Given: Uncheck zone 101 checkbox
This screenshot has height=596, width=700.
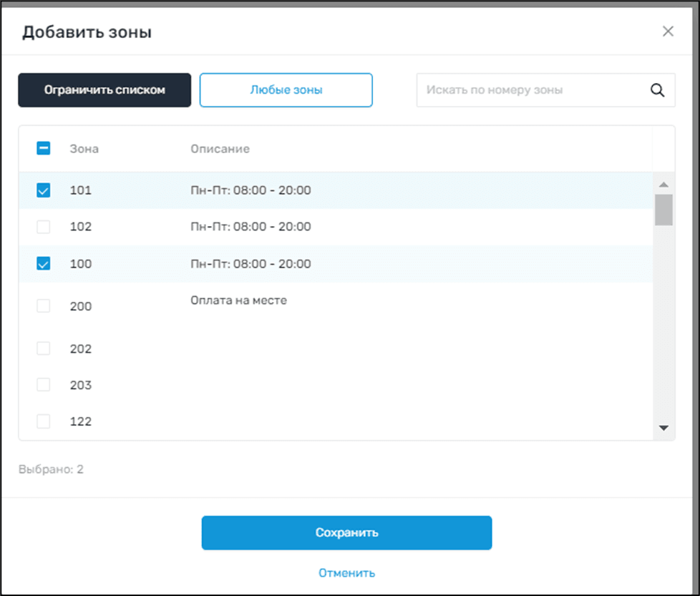Looking at the screenshot, I should [x=43, y=190].
